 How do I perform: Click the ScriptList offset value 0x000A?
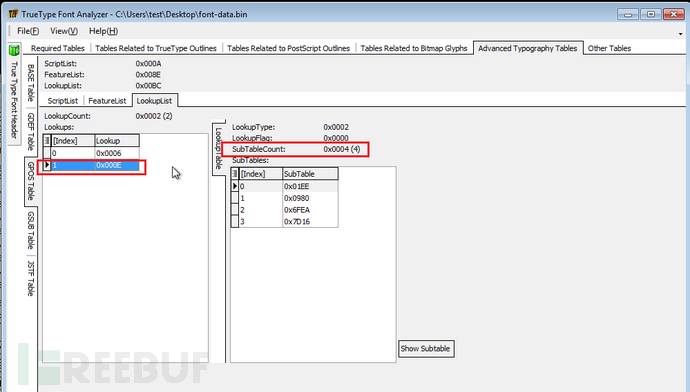(148, 64)
